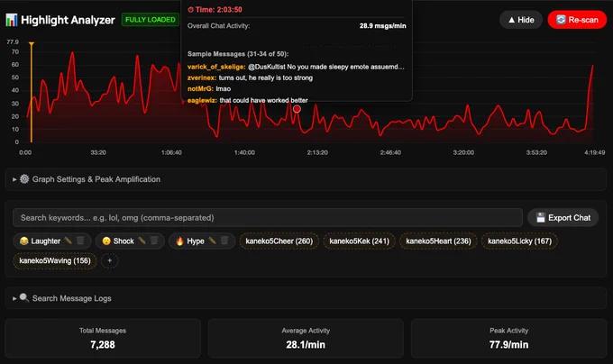Click the clock icon next to Time: 2:03:50

(x=191, y=10)
